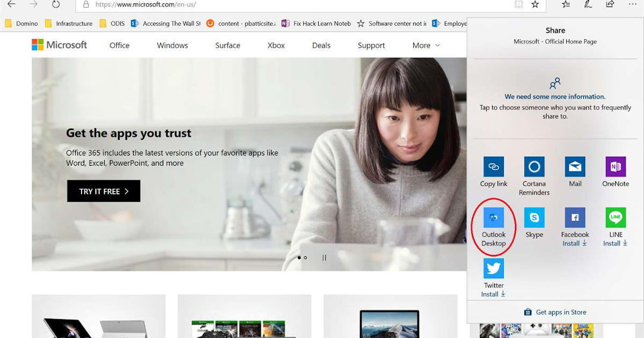The image size is (644, 338).
Task: Open the Xbox nav item
Action: tap(276, 46)
